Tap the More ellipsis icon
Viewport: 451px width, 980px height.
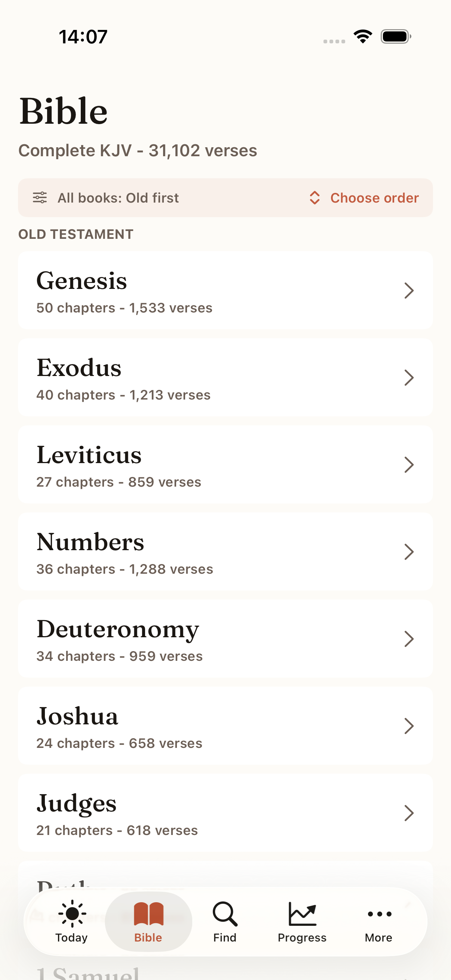coord(379,914)
